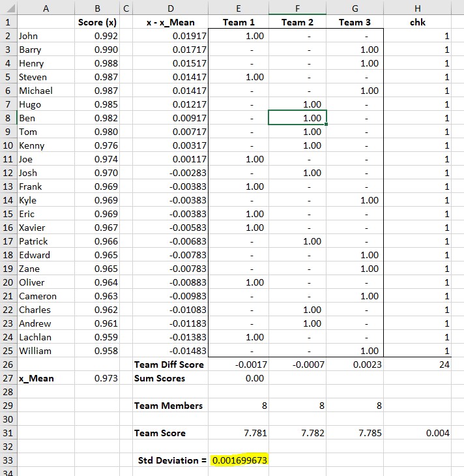This screenshot has width=464, height=476.
Task: Select the Team 1 header cell
Action: click(x=239, y=22)
